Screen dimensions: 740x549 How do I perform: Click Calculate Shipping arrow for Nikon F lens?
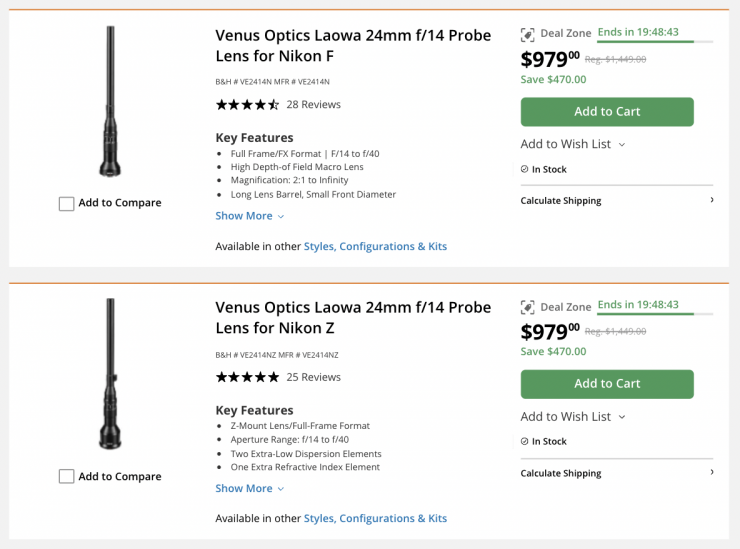coord(711,200)
